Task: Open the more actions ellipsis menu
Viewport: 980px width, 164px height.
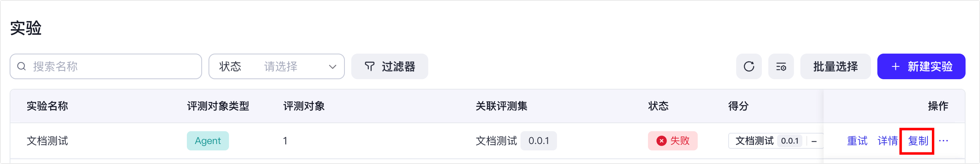Action: pos(944,141)
